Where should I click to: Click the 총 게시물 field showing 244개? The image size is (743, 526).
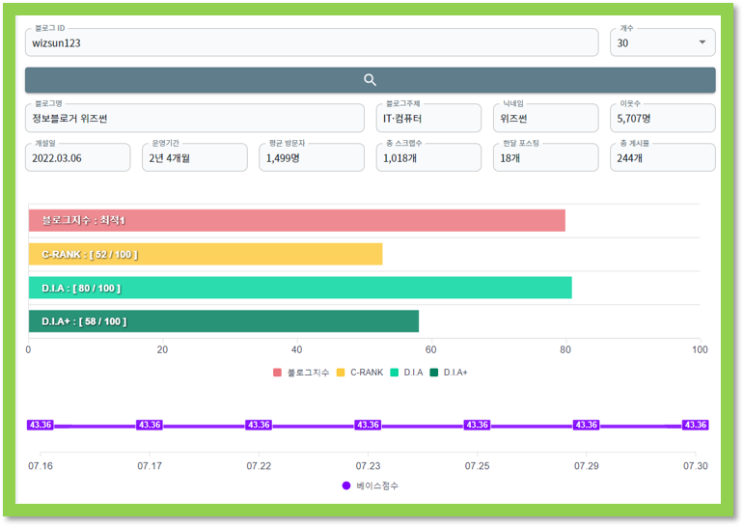point(663,157)
